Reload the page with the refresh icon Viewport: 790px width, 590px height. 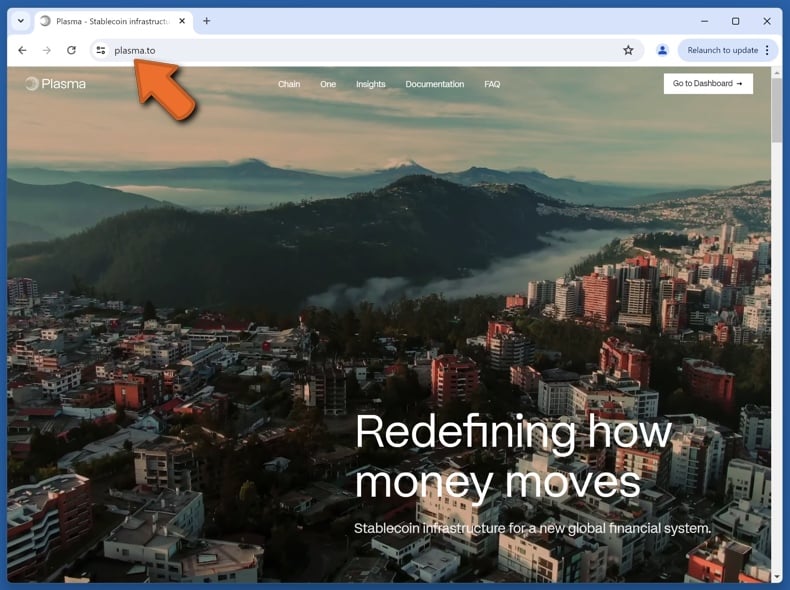[x=72, y=50]
